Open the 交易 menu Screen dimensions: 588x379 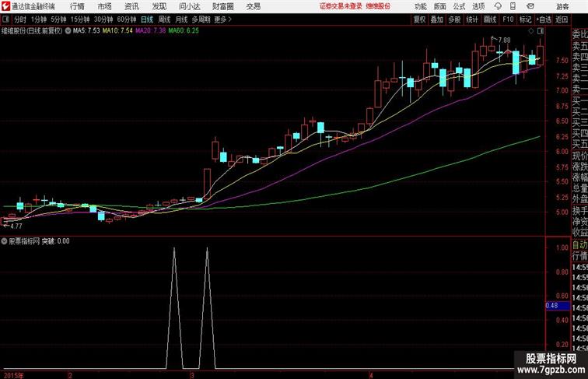(253, 6)
